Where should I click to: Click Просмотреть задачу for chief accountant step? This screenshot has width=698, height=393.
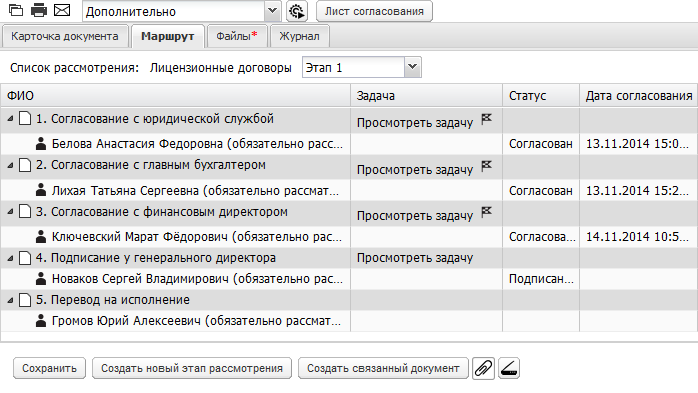pyautogui.click(x=415, y=170)
